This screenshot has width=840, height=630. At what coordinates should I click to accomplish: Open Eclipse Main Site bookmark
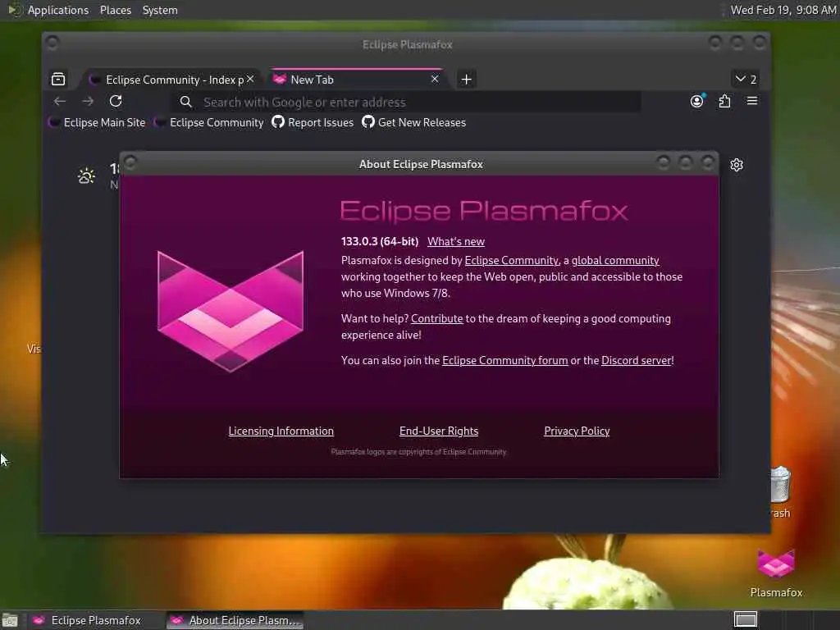click(x=98, y=123)
